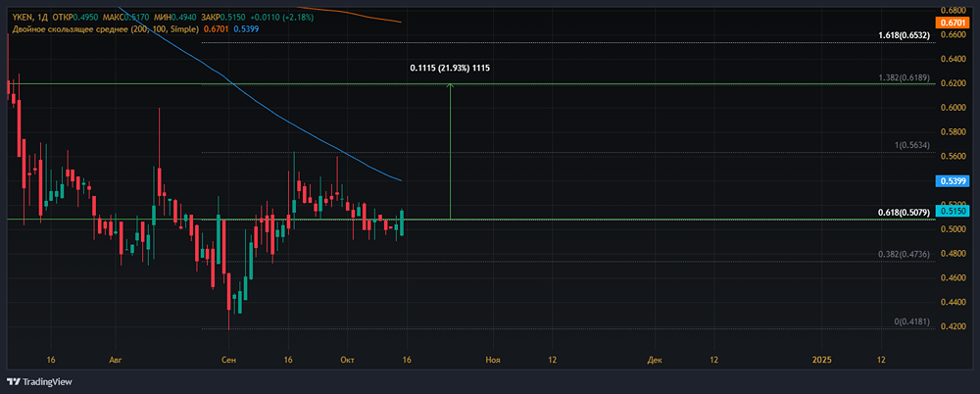The width and height of the screenshot is (980, 394).
Task: Click the TradingView logo link
Action: coord(39,381)
